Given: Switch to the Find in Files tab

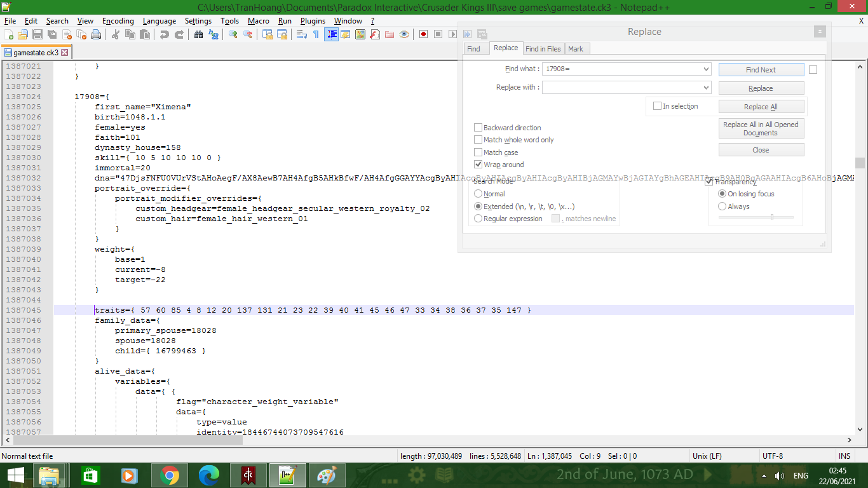Looking at the screenshot, I should [x=543, y=49].
